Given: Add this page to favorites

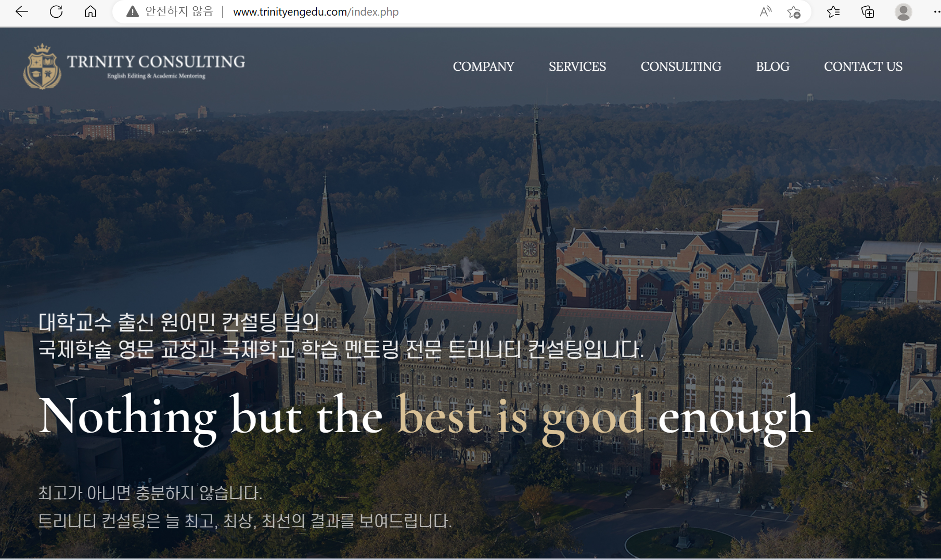Looking at the screenshot, I should [x=794, y=11].
